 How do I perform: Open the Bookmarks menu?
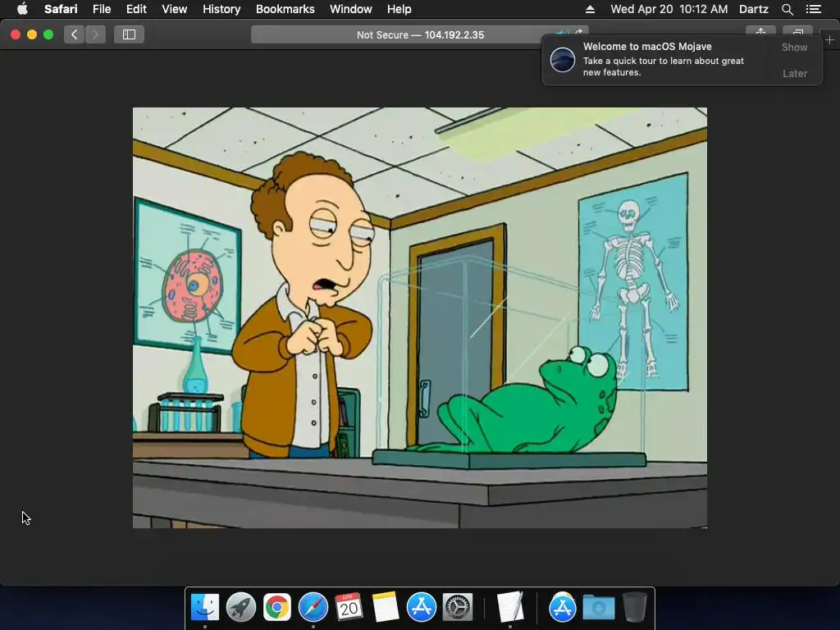[285, 9]
